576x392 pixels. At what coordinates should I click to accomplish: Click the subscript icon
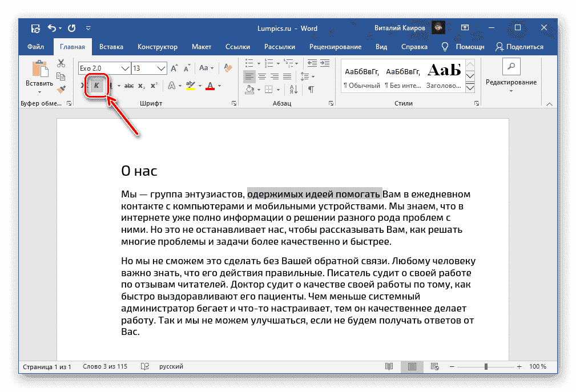(x=141, y=85)
